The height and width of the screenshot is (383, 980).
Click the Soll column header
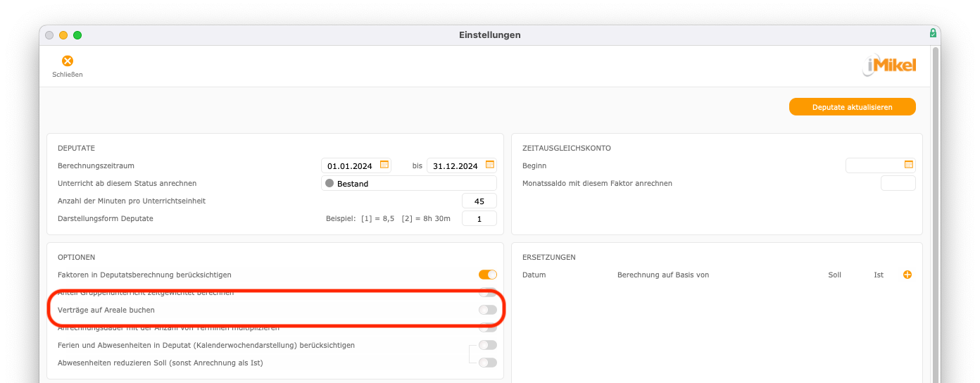pyautogui.click(x=835, y=275)
